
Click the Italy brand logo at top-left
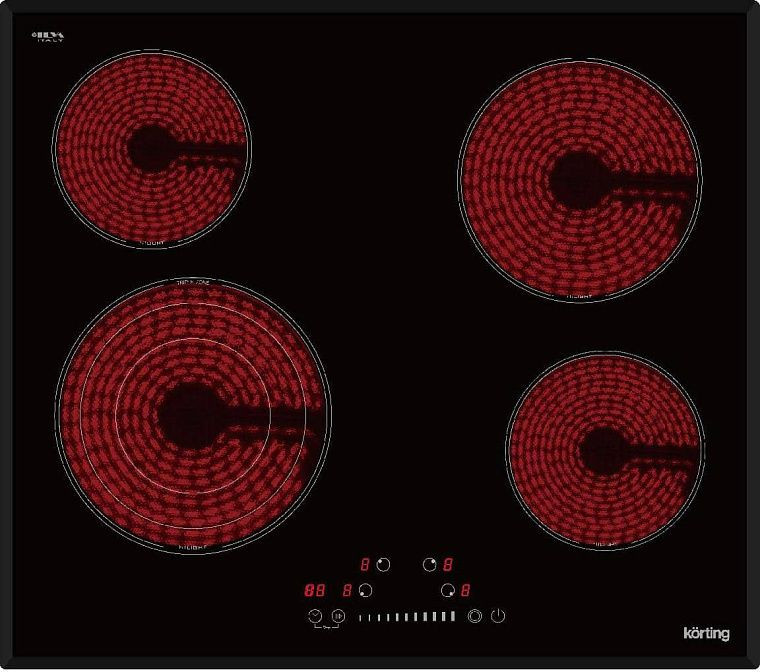(49, 38)
